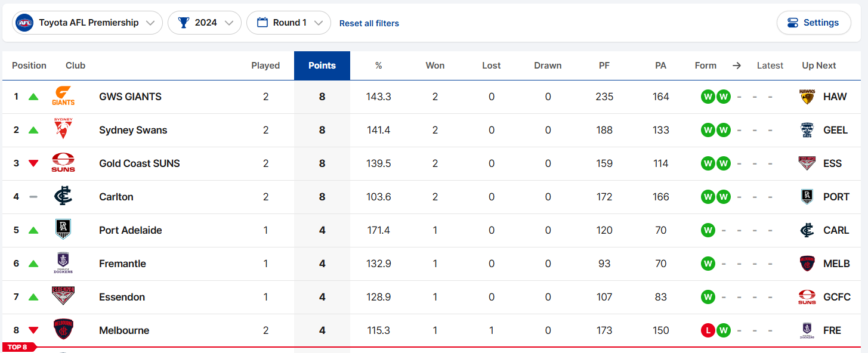Click the Essendon club logo

[x=63, y=297]
